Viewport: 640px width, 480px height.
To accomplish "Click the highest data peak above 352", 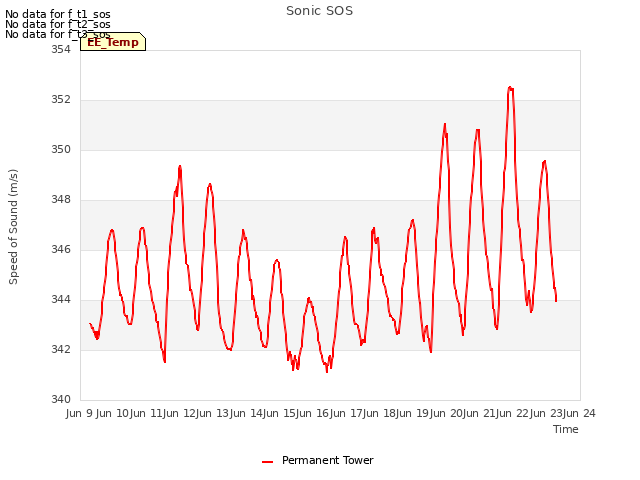I will coord(509,87).
